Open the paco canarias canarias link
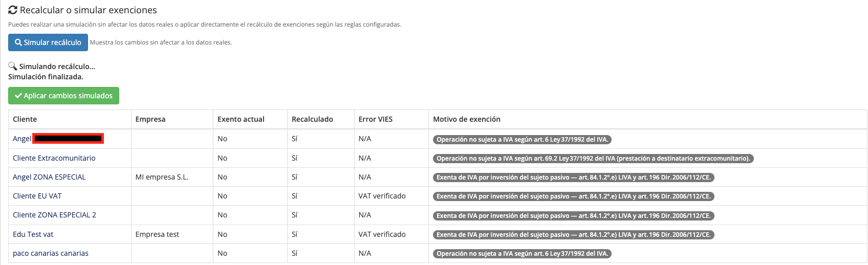This screenshot has height=265, width=868. (x=51, y=253)
